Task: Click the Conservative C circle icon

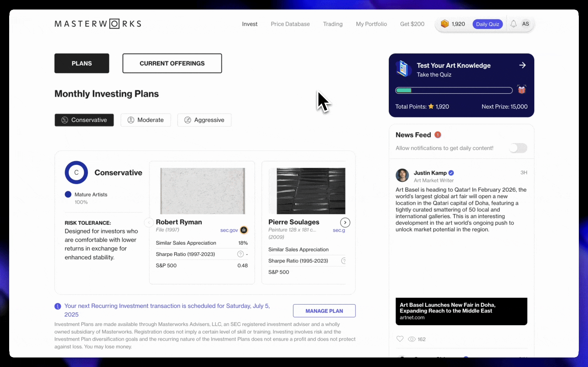Action: click(x=76, y=173)
